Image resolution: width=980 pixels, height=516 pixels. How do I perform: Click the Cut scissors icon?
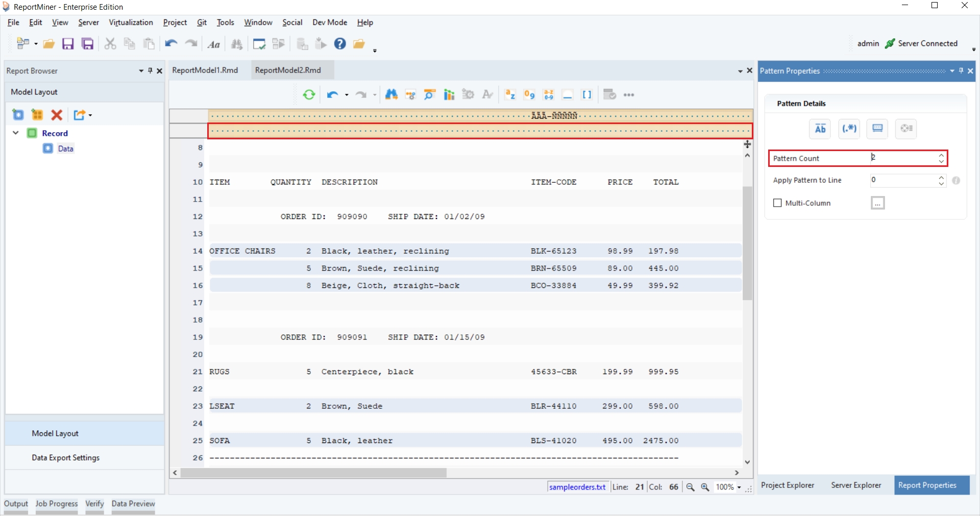click(110, 44)
